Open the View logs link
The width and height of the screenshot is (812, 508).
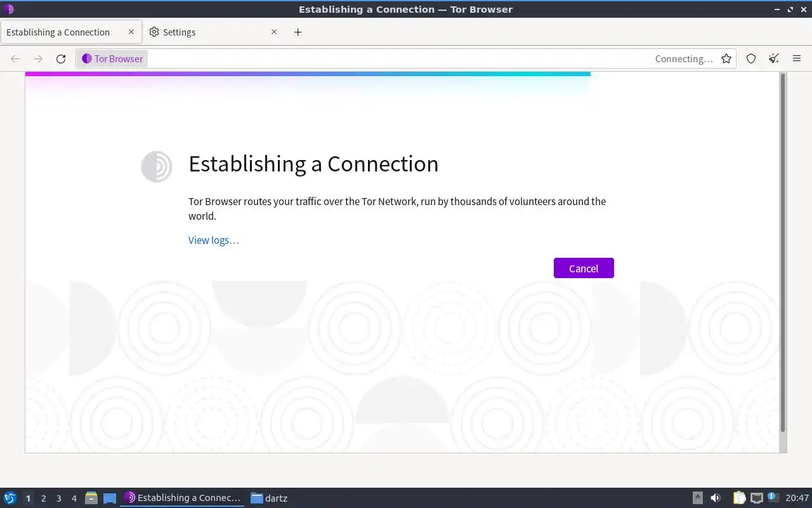pyautogui.click(x=214, y=240)
